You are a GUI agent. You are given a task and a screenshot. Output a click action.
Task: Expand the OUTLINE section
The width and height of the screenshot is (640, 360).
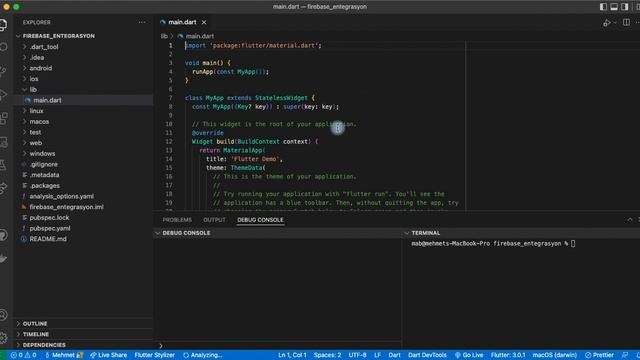coord(35,323)
